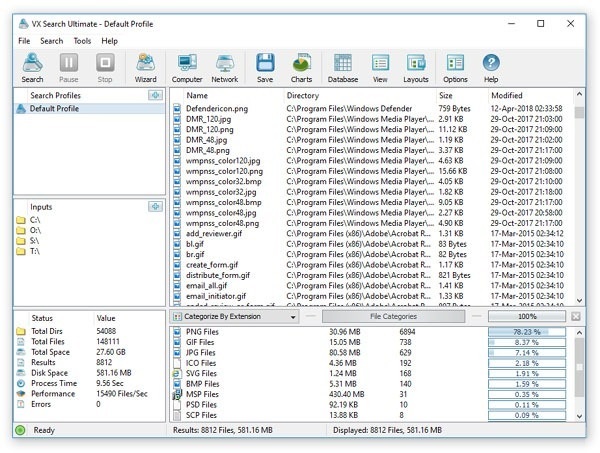The height and width of the screenshot is (453, 600).
Task: Open the Layouts toolbar icon
Action: pos(416,67)
